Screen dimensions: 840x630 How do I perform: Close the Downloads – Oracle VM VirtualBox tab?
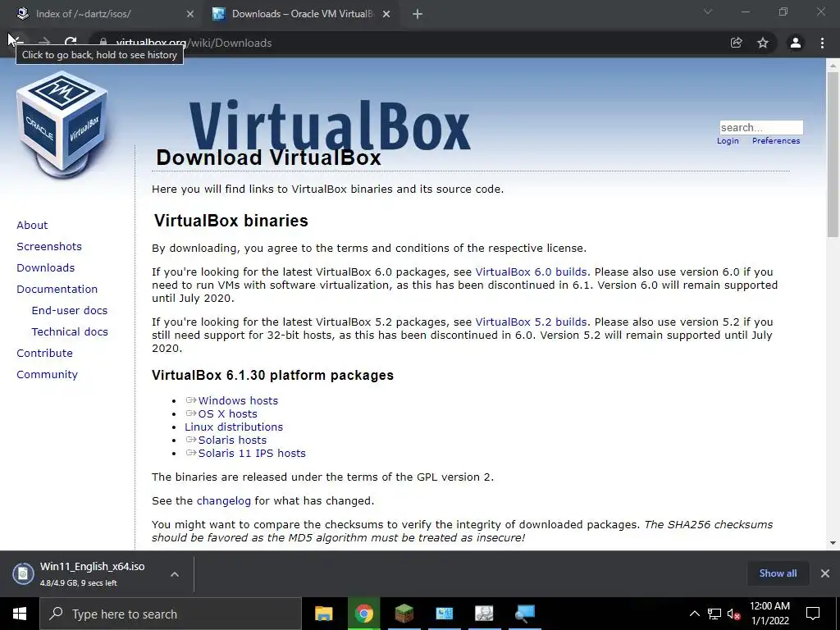(x=386, y=14)
